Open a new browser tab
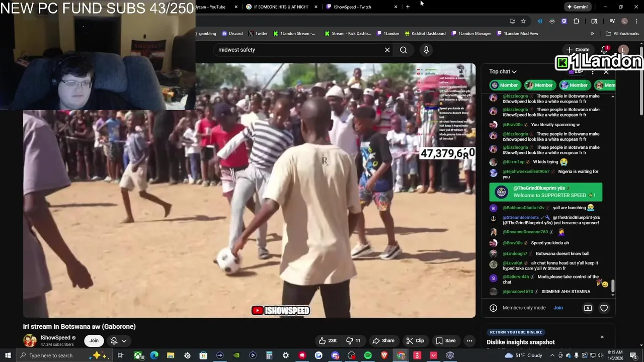Viewport: 644px width, 362px height. (x=408, y=7)
